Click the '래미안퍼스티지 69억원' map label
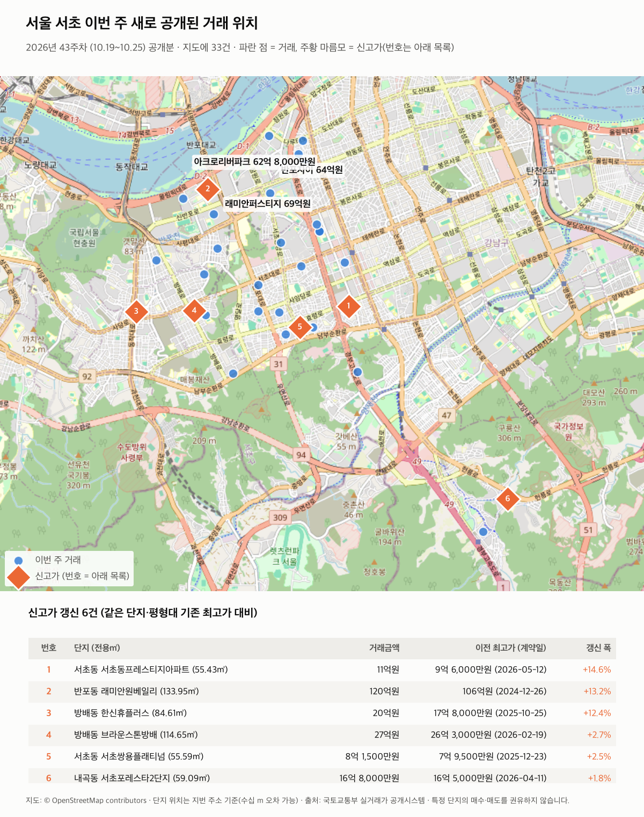 click(x=268, y=204)
